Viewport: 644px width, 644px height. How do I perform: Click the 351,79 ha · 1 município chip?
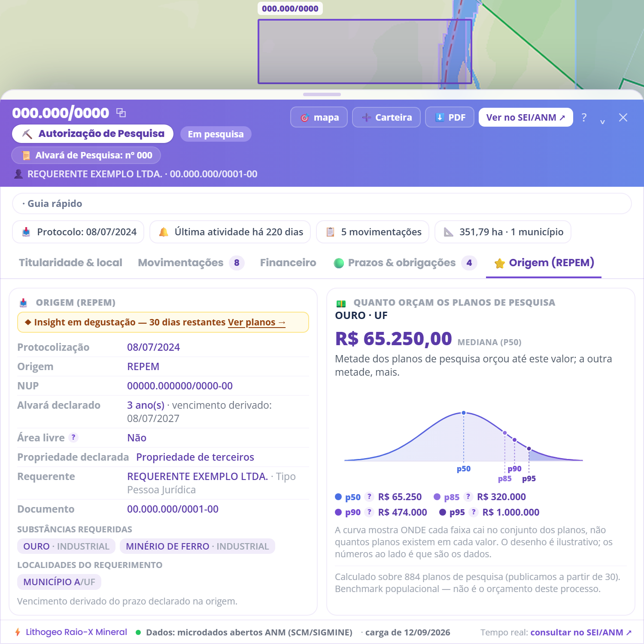click(x=503, y=232)
